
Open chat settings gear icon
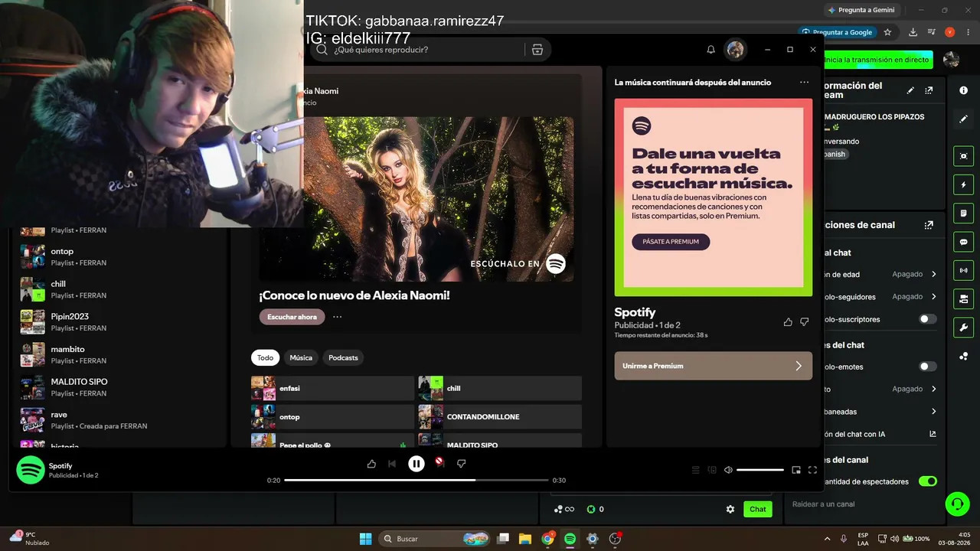pos(730,509)
